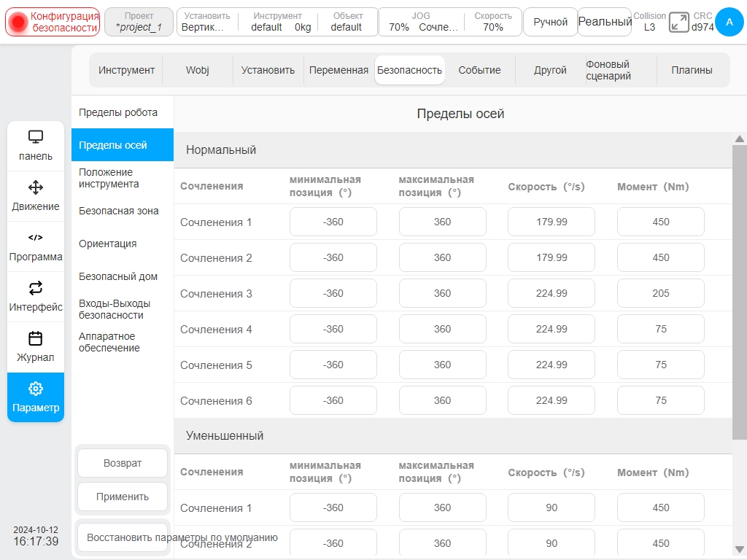Switch to the Плагины tab
Viewport: 747px width, 560px height.
point(692,70)
